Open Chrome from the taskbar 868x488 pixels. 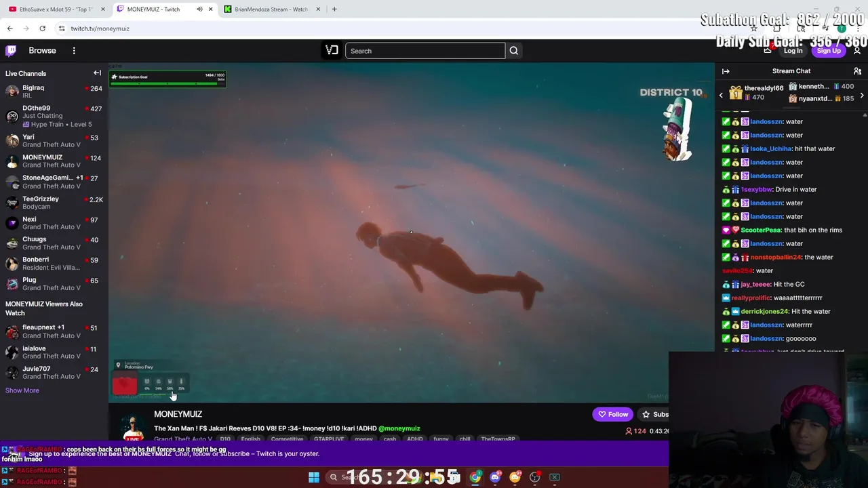click(x=475, y=477)
